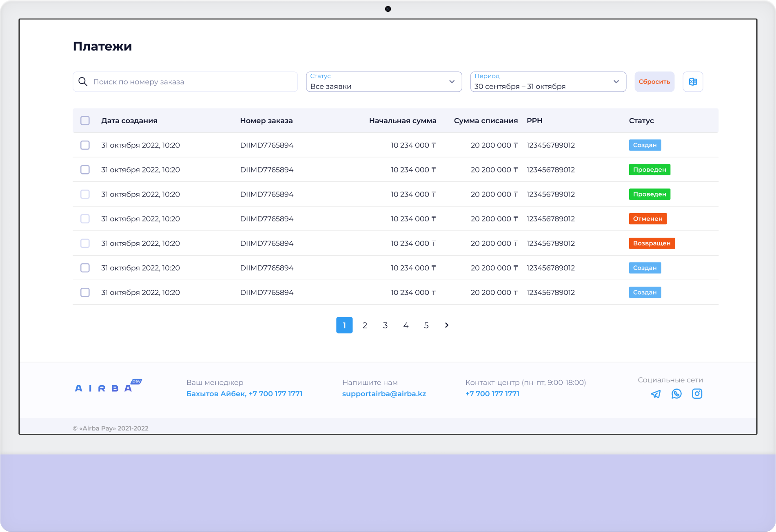Go to next page with arrow

[x=447, y=325]
